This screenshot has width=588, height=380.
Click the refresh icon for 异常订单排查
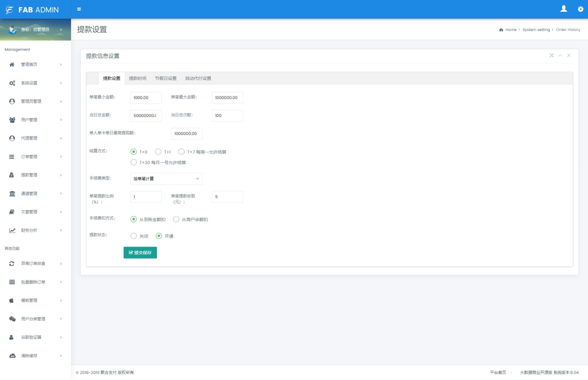[12, 264]
